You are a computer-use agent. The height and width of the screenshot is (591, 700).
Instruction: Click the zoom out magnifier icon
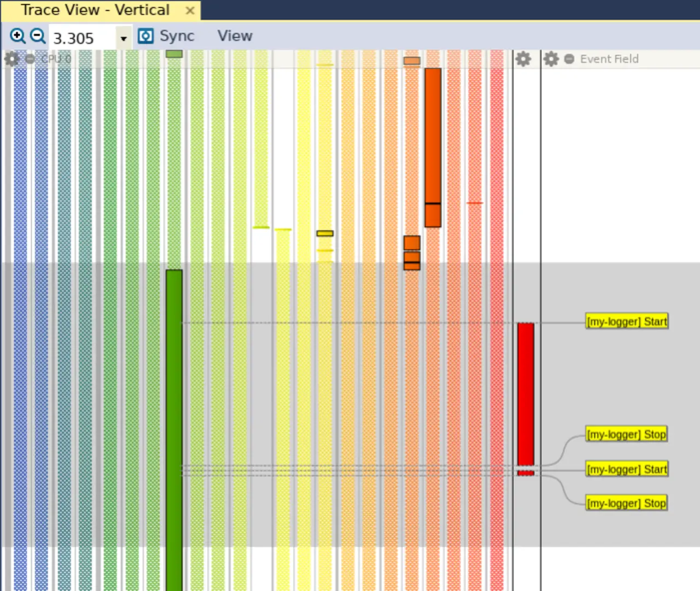38,36
